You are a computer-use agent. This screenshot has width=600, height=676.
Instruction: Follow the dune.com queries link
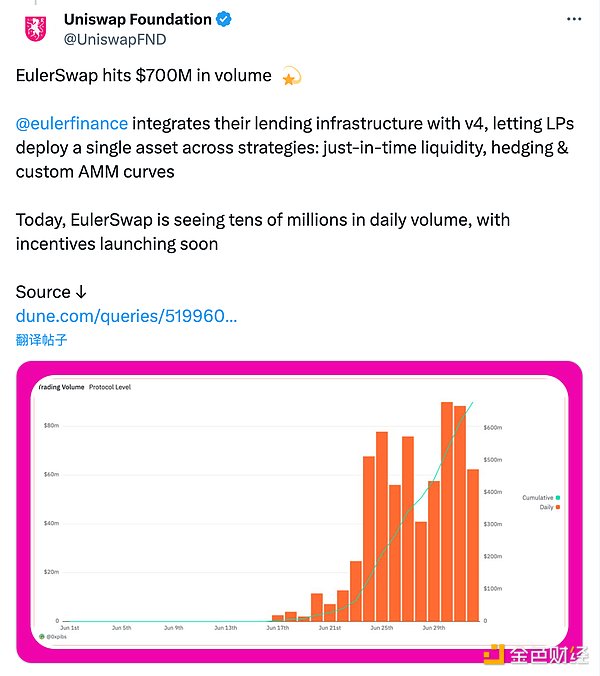(126, 316)
